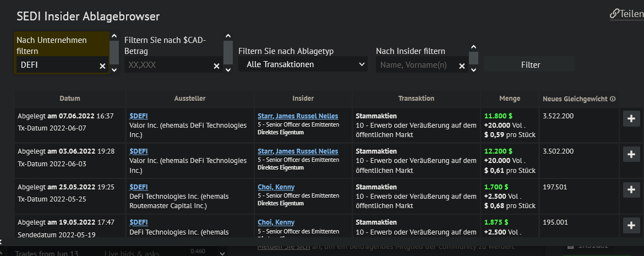Image resolution: width=644 pixels, height=256 pixels.
Task: Open the $DEFI link in first row
Action: 139,116
